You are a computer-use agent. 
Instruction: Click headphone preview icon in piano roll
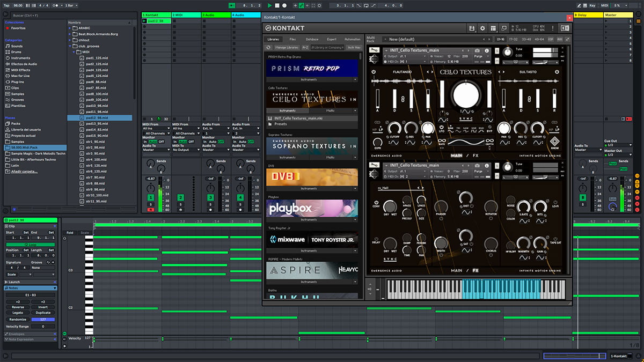[64, 238]
